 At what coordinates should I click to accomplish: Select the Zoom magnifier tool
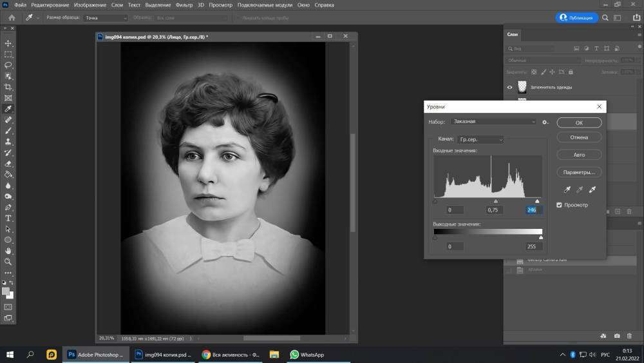(x=8, y=262)
